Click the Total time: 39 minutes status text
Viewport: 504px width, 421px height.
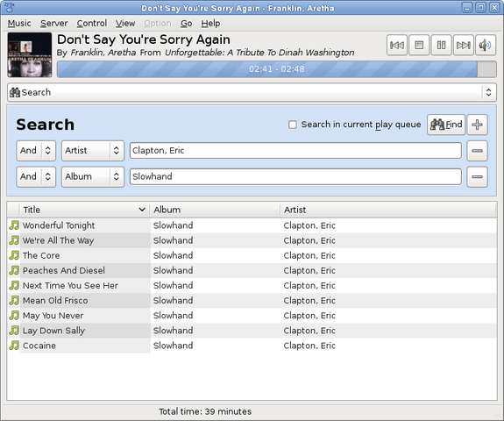click(205, 411)
